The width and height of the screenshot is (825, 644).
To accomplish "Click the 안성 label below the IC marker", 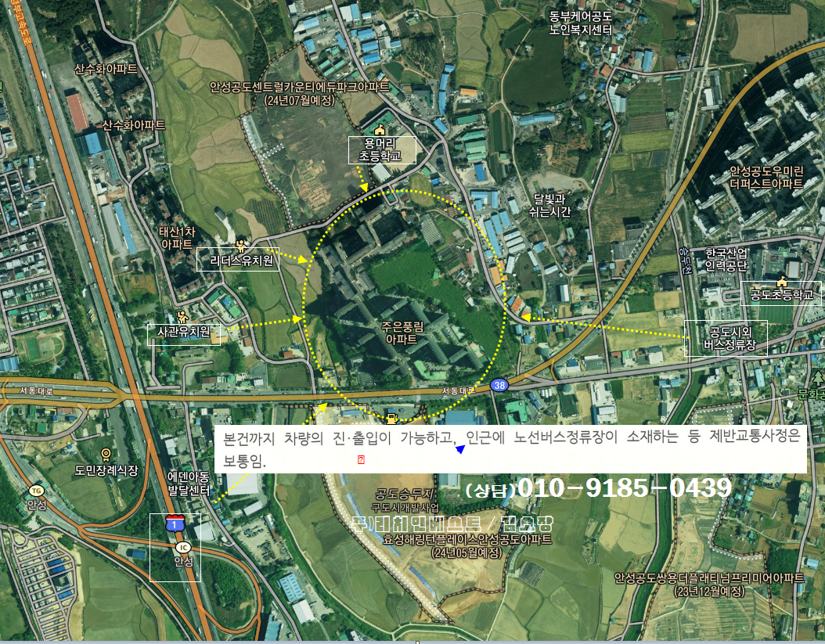I will point(184,561).
